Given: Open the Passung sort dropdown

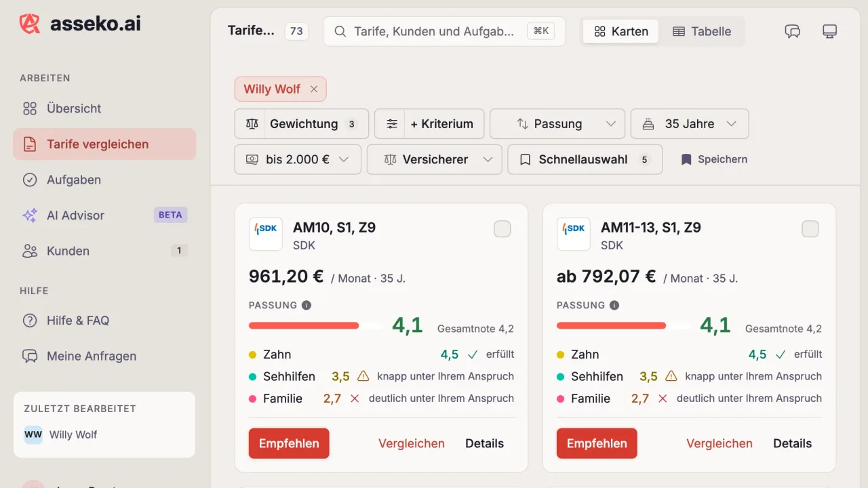Looking at the screenshot, I should point(557,124).
